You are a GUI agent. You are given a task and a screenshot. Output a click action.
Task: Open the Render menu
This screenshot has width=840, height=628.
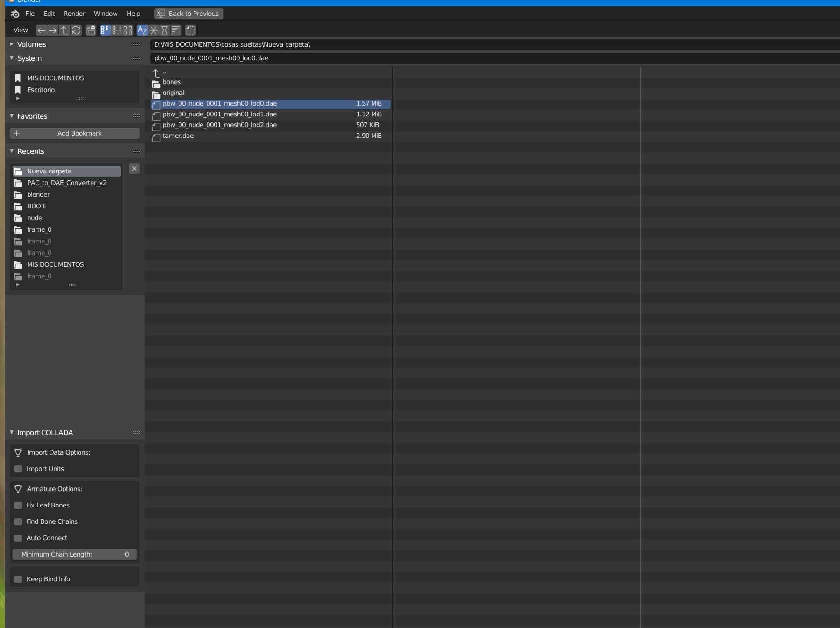[x=74, y=14]
